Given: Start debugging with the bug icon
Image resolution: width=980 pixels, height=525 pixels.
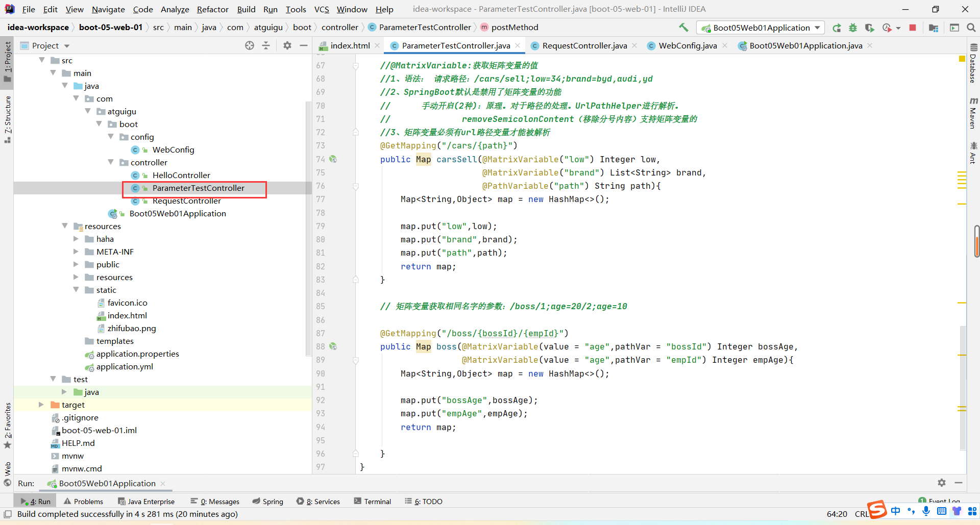Looking at the screenshot, I should pyautogui.click(x=853, y=28).
